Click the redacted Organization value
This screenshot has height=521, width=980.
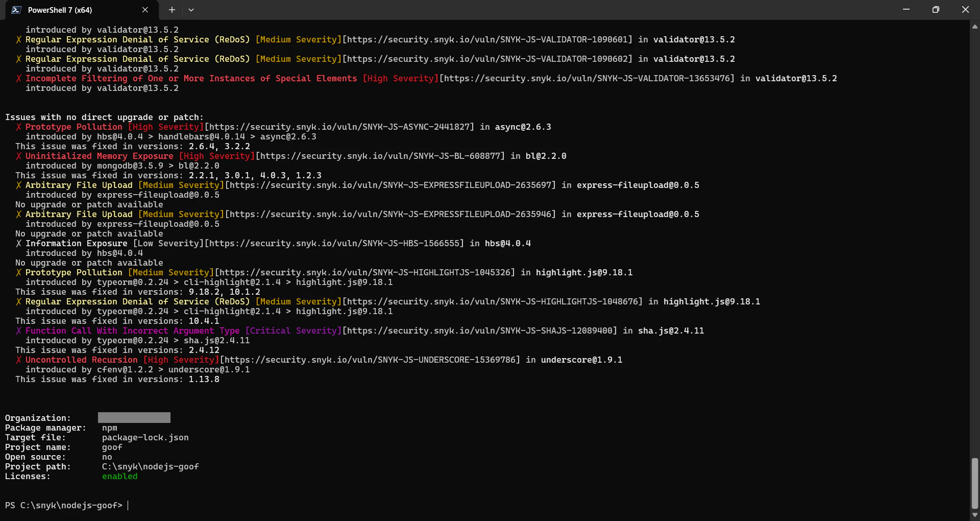[134, 418]
